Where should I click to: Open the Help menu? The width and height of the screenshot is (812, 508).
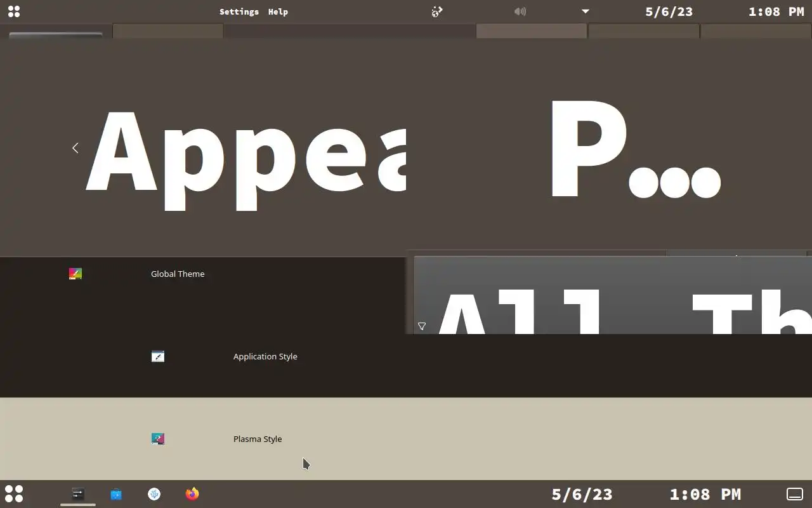tap(278, 11)
